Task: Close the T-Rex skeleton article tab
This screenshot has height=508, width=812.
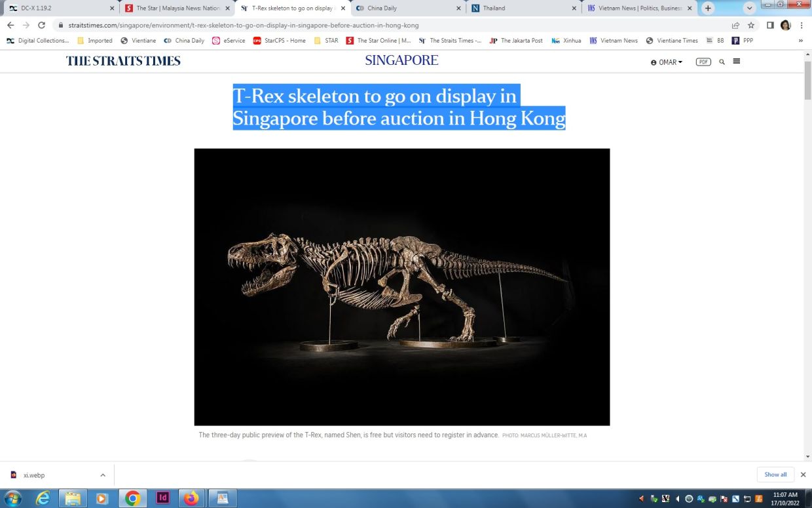Action: click(x=343, y=9)
